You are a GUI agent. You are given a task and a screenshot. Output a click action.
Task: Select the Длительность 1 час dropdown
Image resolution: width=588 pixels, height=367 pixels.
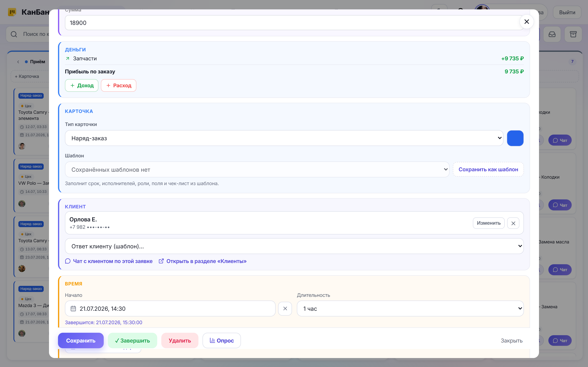[x=410, y=308]
